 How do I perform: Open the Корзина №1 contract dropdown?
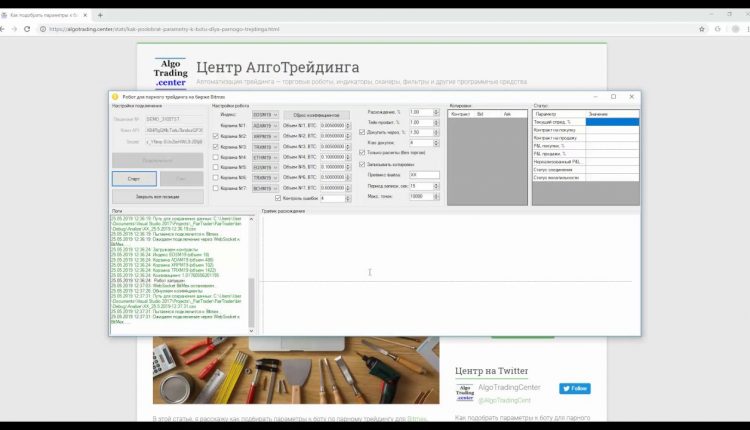pyautogui.click(x=265, y=126)
